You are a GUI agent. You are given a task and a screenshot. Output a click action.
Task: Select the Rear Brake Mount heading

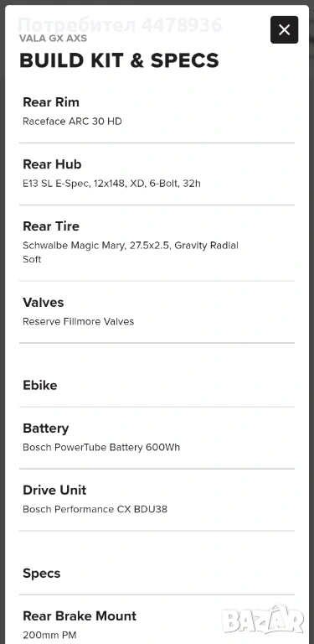80,616
